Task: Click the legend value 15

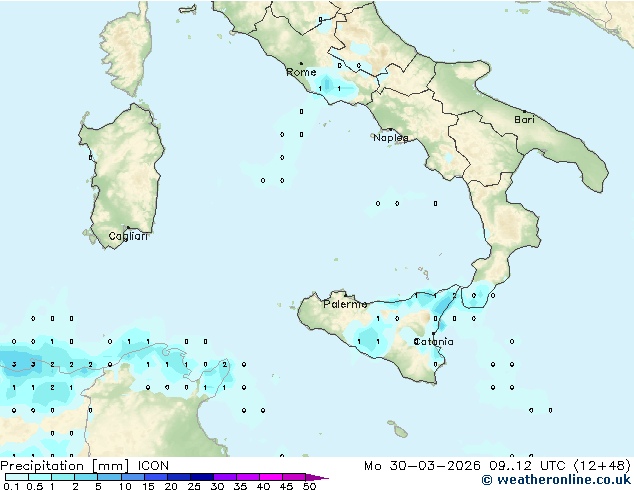Action: [148, 486]
